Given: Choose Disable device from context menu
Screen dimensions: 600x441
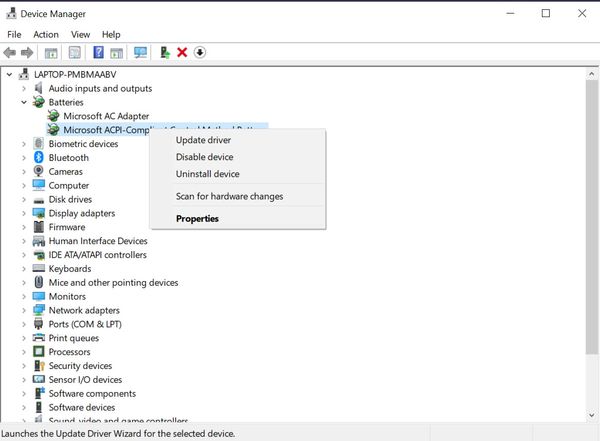Looking at the screenshot, I should (238, 157).
